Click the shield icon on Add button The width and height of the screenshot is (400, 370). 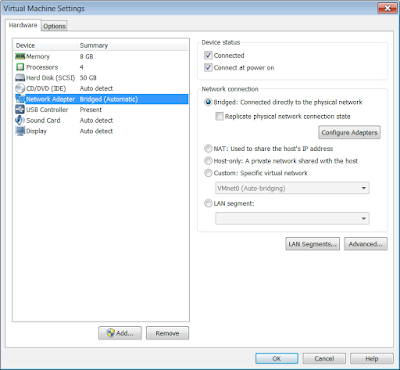pyautogui.click(x=111, y=333)
